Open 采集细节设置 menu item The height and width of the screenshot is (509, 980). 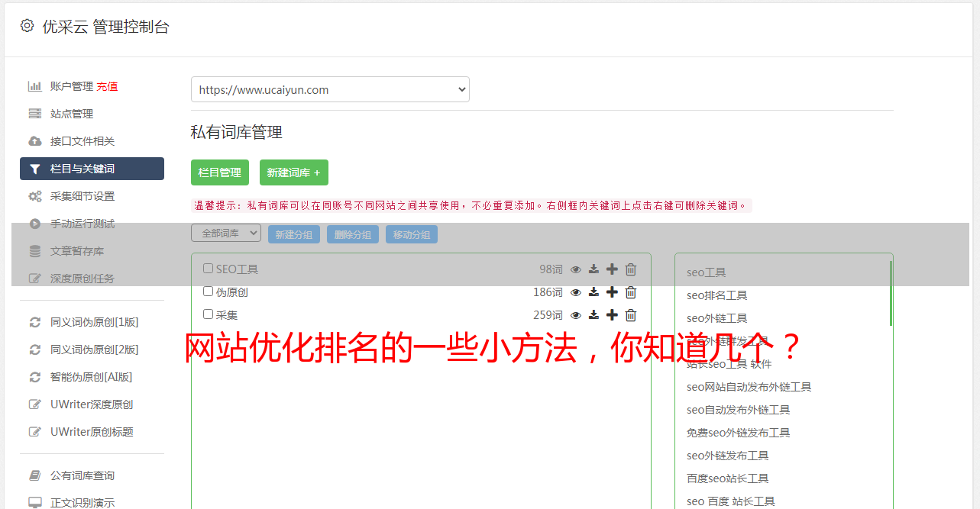(x=82, y=196)
